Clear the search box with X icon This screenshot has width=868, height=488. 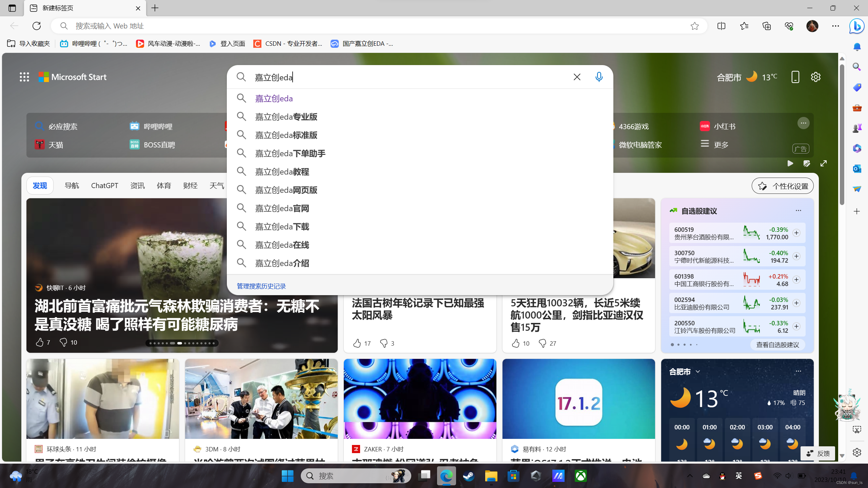pos(577,77)
